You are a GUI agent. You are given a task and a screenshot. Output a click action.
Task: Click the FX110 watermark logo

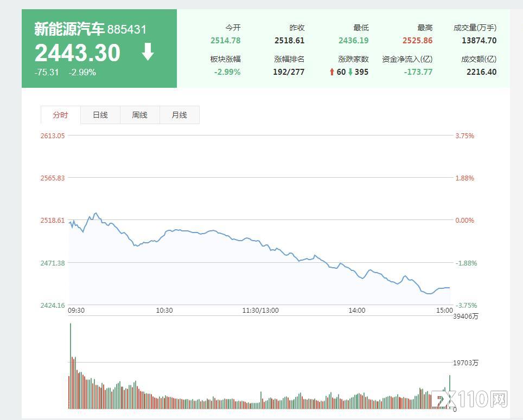point(470,399)
